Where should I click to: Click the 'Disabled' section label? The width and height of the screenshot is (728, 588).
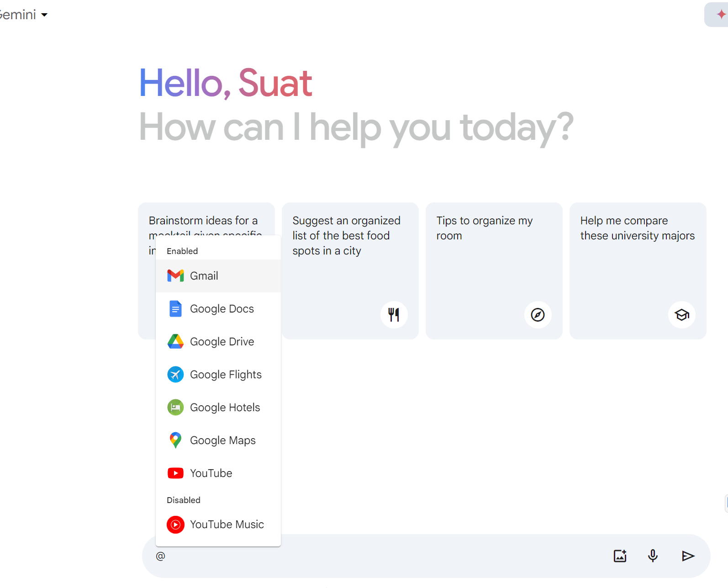[x=184, y=500]
